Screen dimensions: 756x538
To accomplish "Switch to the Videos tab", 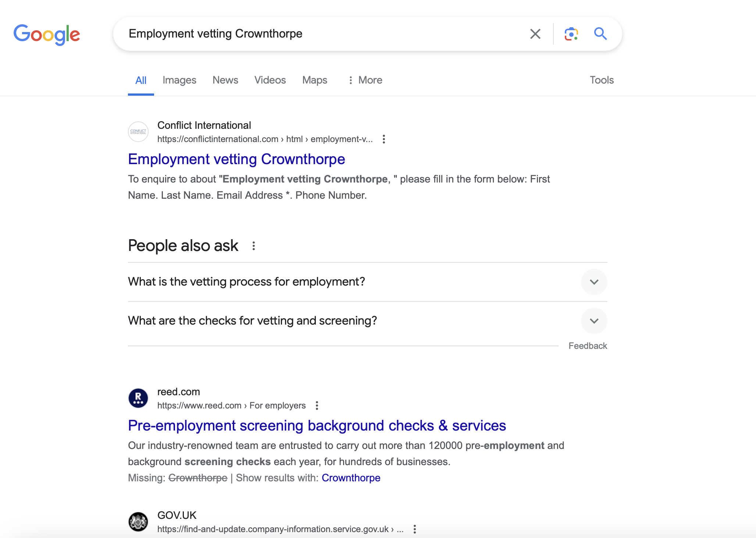I will click(x=270, y=80).
